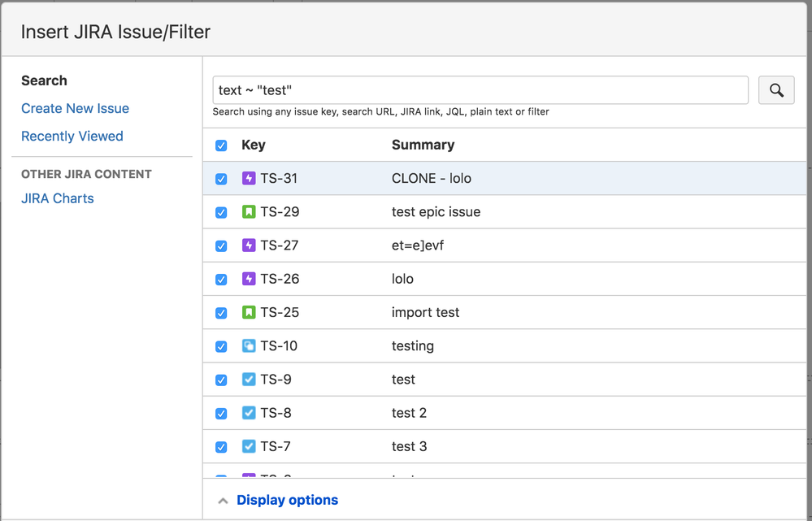
Task: Click issue key TS-8
Action: click(x=276, y=413)
